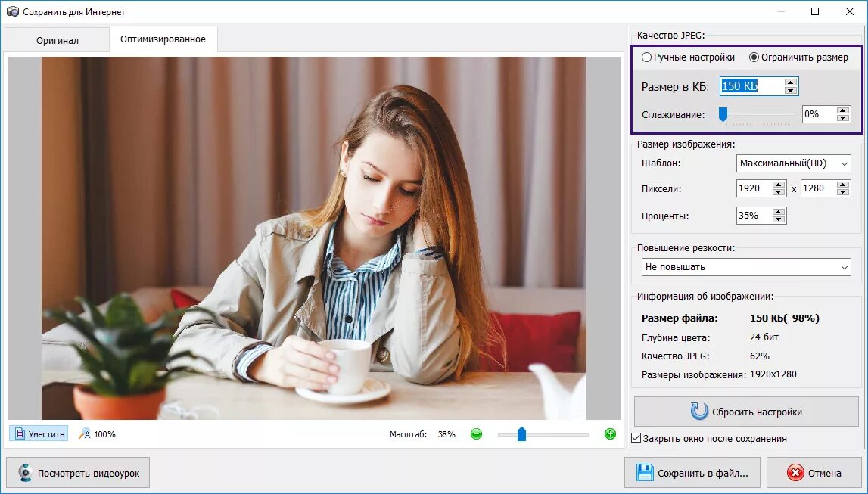Increase Проценты value with up arrow
868x494 pixels.
779,212
